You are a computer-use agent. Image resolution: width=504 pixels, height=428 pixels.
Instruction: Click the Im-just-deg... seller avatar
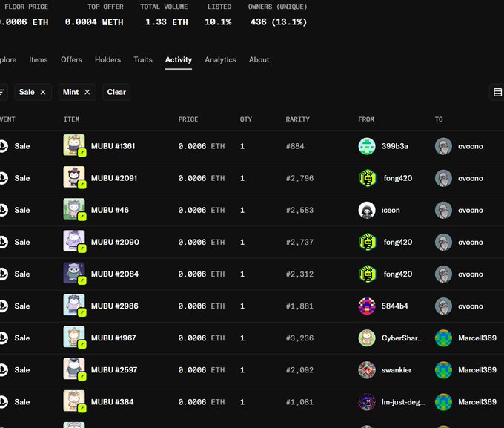click(x=367, y=402)
